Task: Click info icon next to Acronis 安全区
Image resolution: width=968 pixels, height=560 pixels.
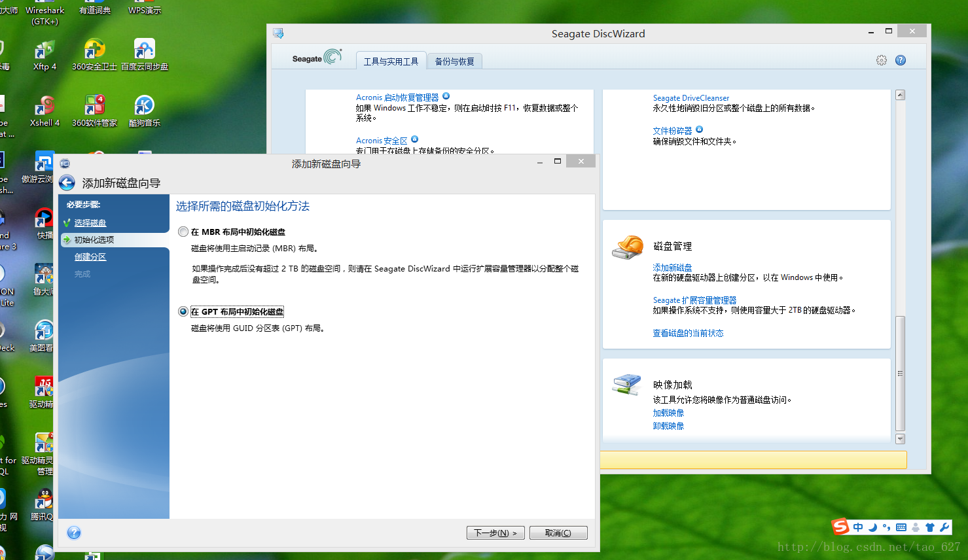Action: click(x=415, y=139)
